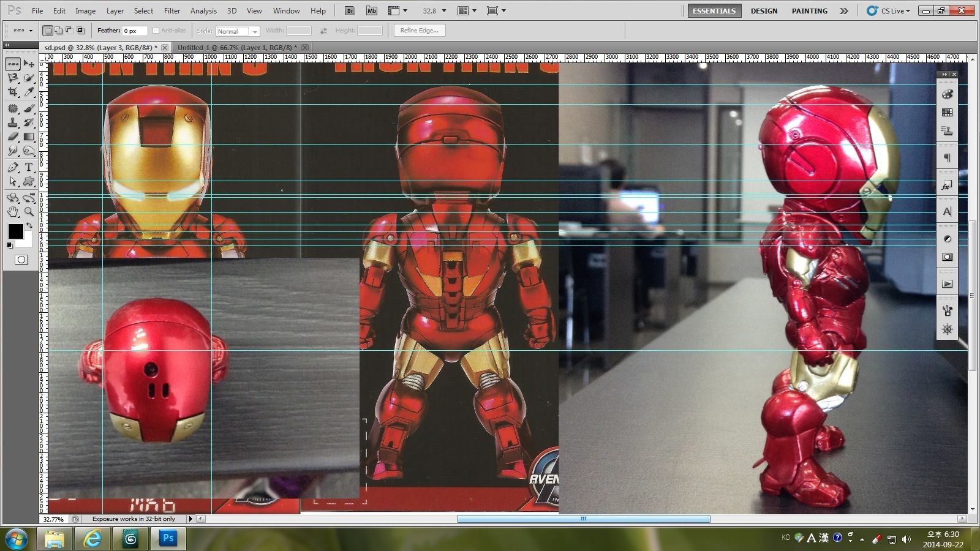980x551 pixels.
Task: Select the Zoom tool
Action: (x=29, y=212)
